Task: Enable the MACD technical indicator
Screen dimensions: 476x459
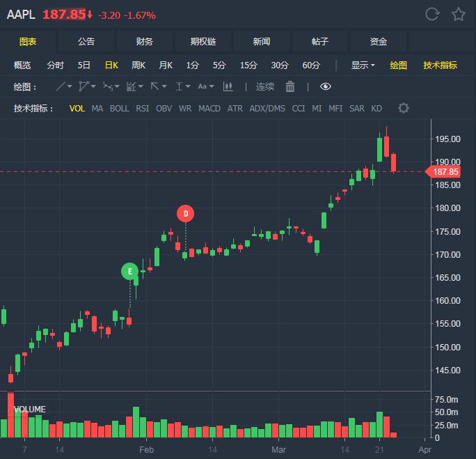Action: tap(209, 109)
